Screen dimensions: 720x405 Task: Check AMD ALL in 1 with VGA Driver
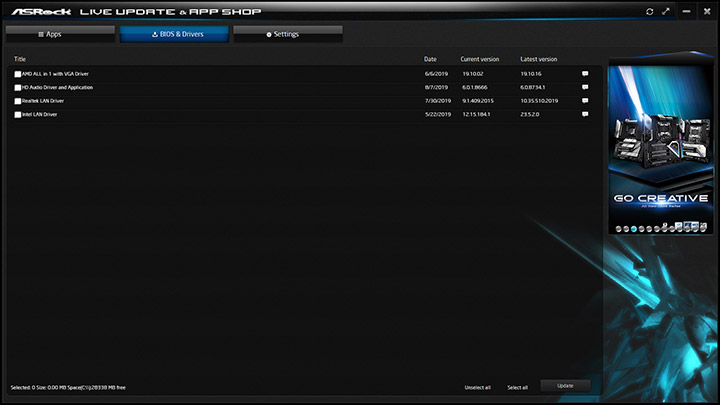click(x=17, y=74)
